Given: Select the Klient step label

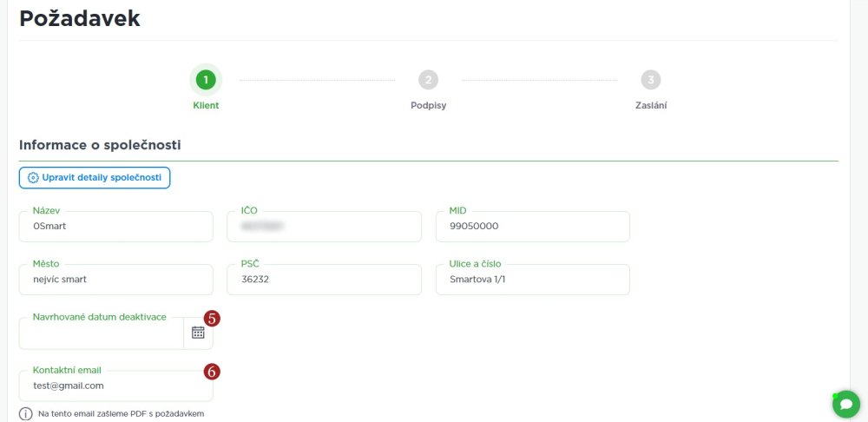Looking at the screenshot, I should [x=206, y=106].
